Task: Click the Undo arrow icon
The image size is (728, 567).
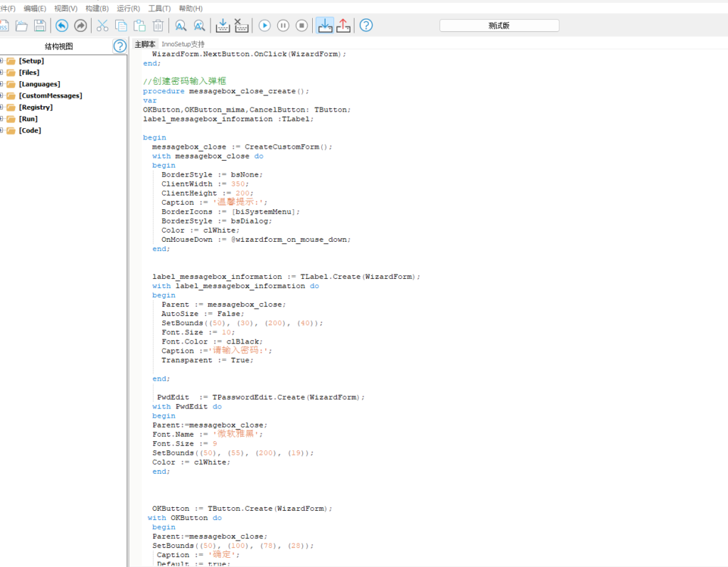Action: (x=62, y=26)
